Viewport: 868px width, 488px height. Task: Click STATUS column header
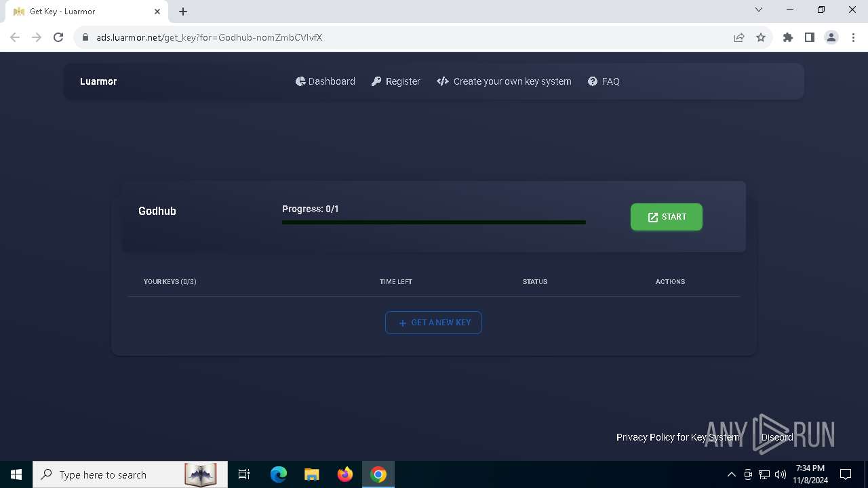(535, 281)
